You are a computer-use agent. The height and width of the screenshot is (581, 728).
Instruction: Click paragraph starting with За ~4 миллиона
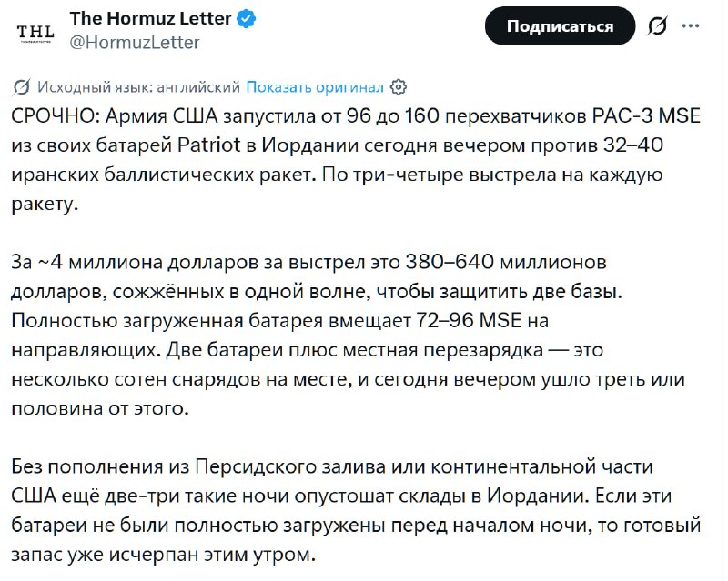coord(349,335)
